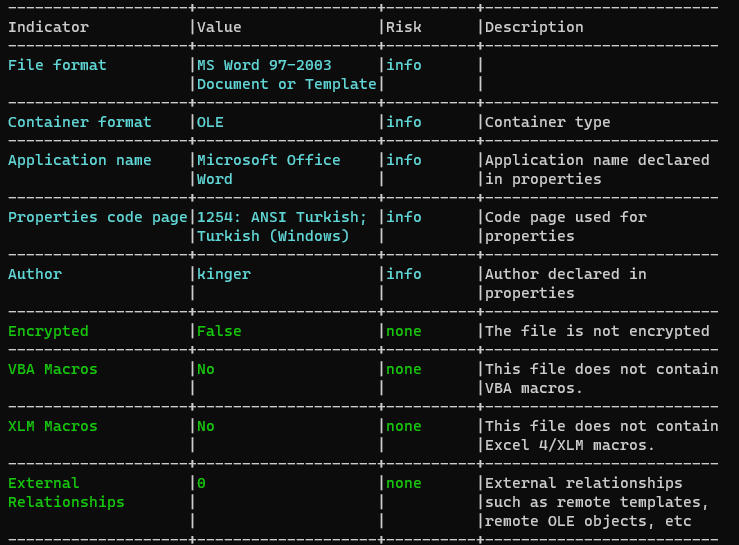Click the author value kinger
This screenshot has width=739, height=545.
click(x=224, y=274)
